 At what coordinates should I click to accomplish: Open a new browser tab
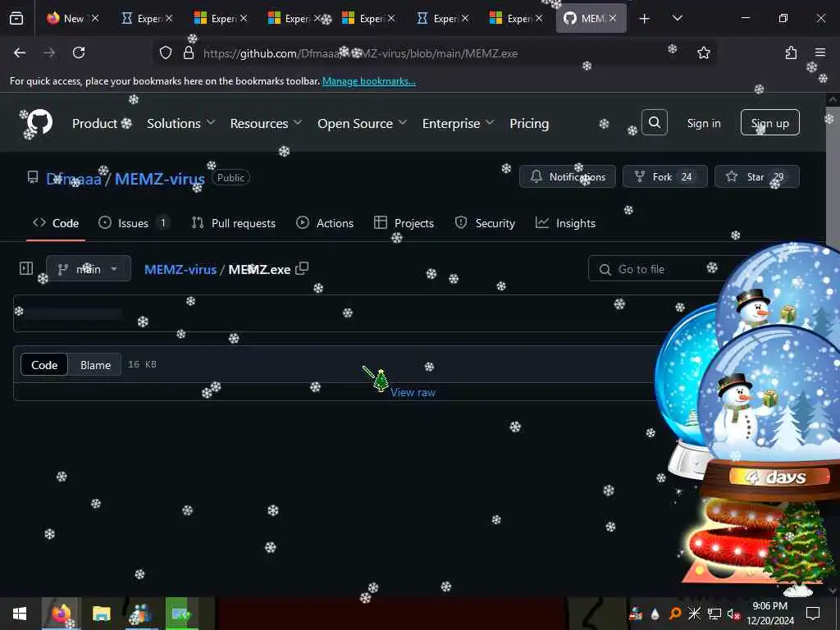(645, 19)
